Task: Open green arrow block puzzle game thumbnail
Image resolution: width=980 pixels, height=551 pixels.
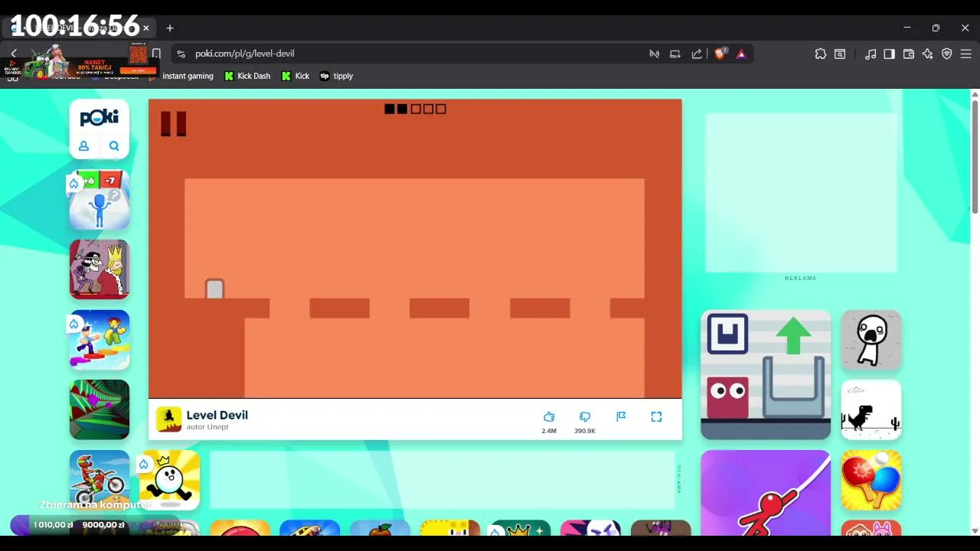Action: pyautogui.click(x=766, y=375)
